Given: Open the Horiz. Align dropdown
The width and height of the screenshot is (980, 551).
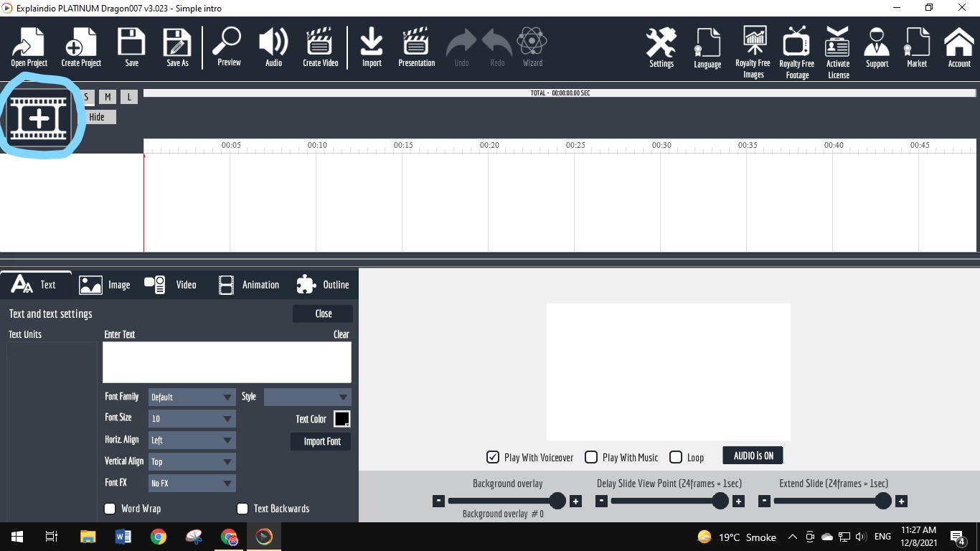Looking at the screenshot, I should [x=192, y=440].
